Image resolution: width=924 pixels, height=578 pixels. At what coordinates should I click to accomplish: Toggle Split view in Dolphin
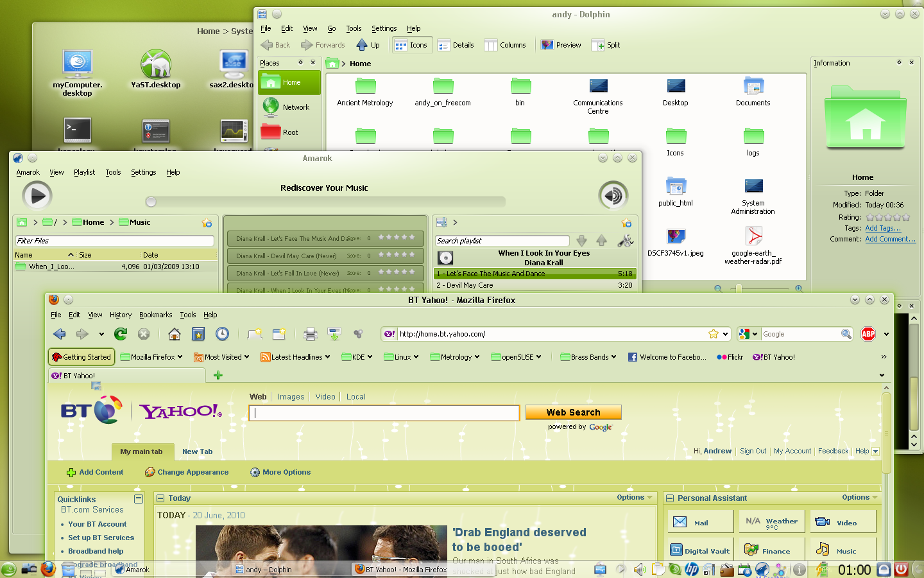[x=606, y=45]
